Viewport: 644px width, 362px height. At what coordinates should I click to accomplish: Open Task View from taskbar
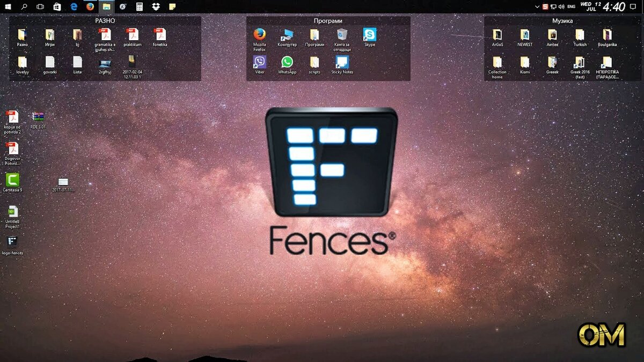click(40, 6)
